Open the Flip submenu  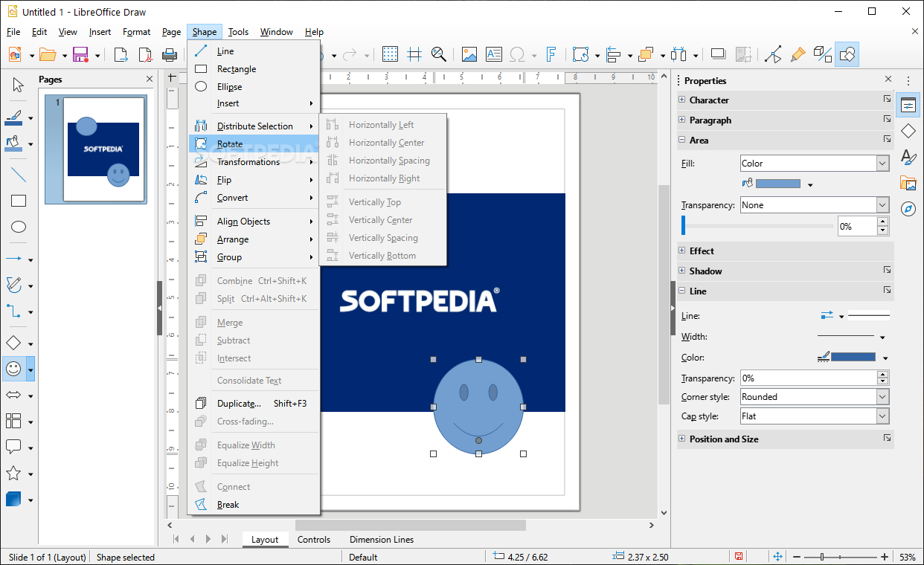pyautogui.click(x=254, y=180)
